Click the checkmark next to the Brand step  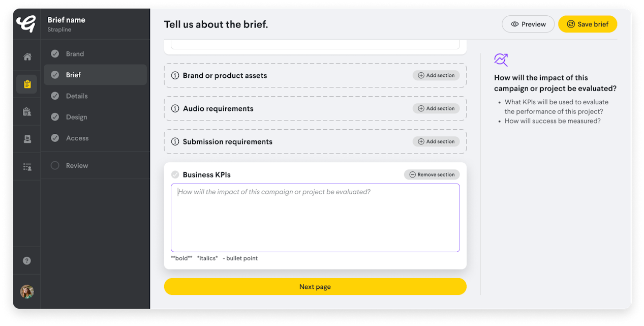[x=55, y=53]
